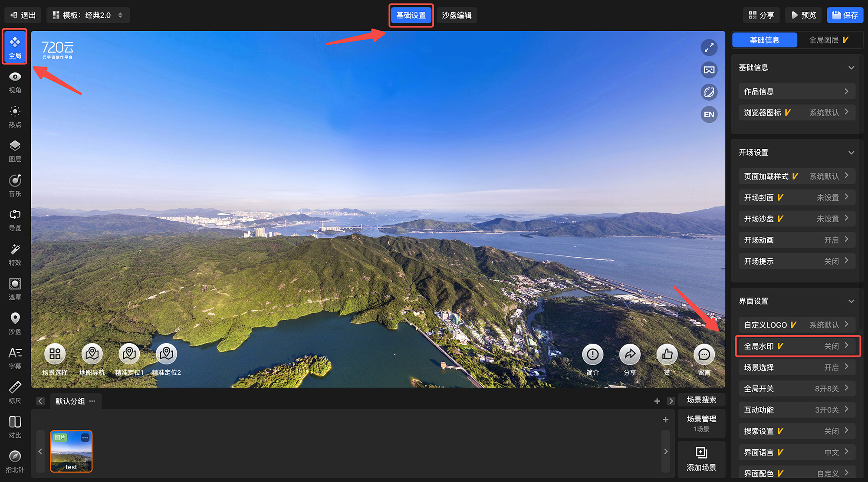Screen dimensions: 868x482
Task: Click the fullscreen expand icon in preview
Action: tap(709, 48)
